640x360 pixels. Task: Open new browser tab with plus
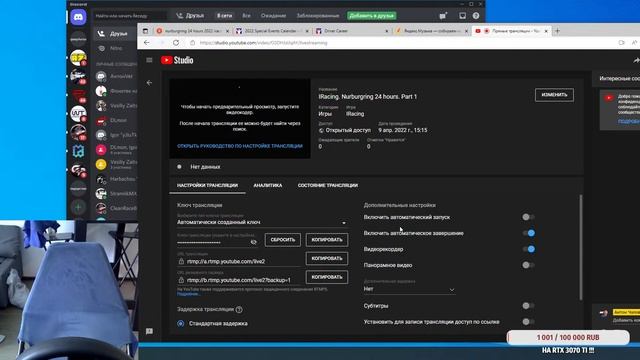(558, 31)
